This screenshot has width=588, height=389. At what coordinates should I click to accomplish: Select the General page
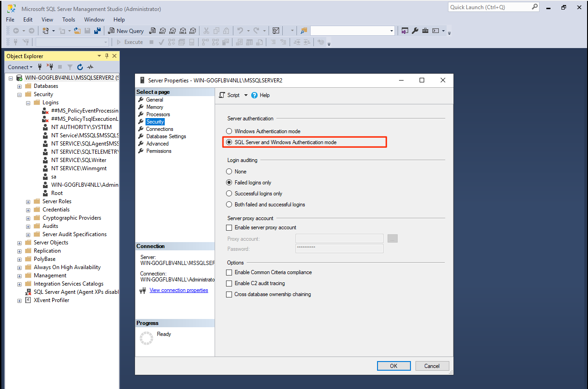pyautogui.click(x=155, y=100)
